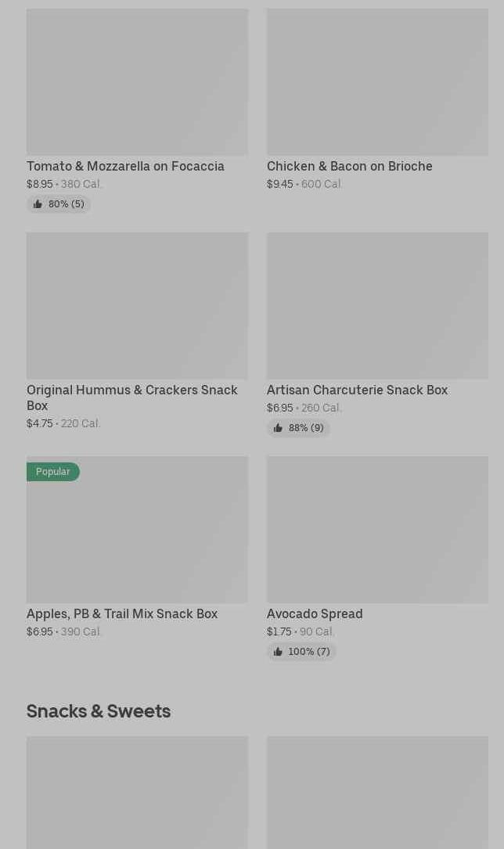Select Apples, PB & Trail Mix Snack Box
The width and height of the screenshot is (504, 849).
(x=122, y=613)
